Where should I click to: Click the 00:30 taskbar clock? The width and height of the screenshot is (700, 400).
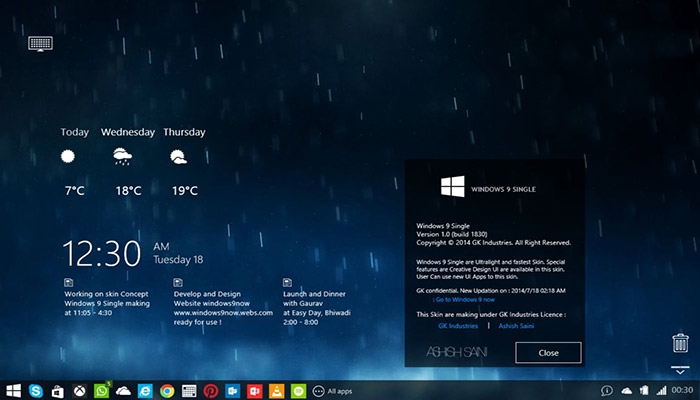pyautogui.click(x=683, y=391)
